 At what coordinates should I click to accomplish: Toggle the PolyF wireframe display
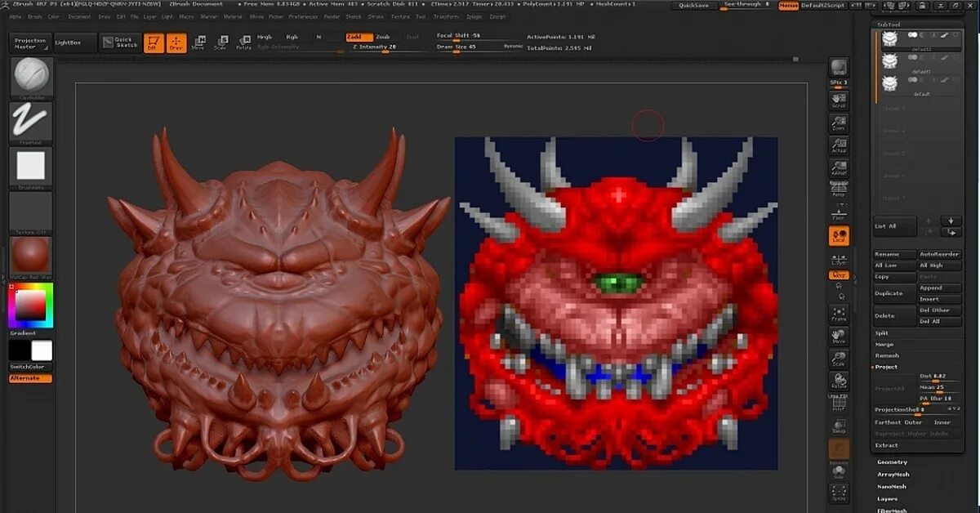(839, 403)
